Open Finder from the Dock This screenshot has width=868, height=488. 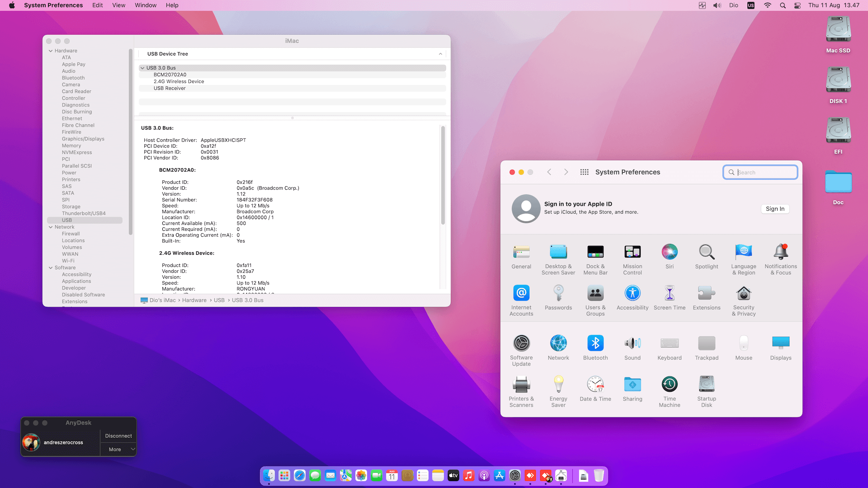(x=269, y=475)
